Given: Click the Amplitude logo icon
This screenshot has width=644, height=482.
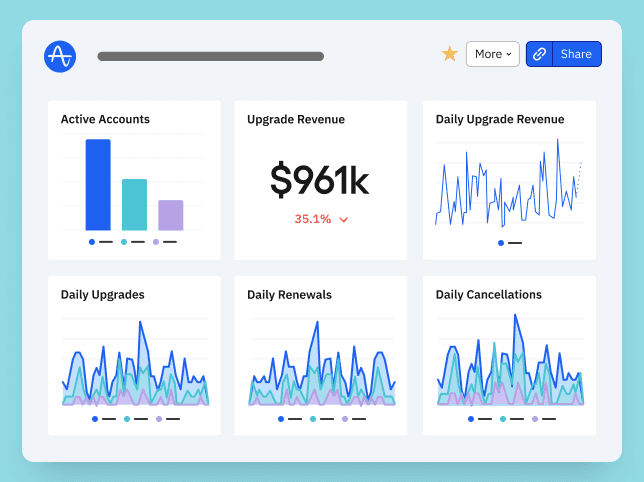Looking at the screenshot, I should pos(60,56).
